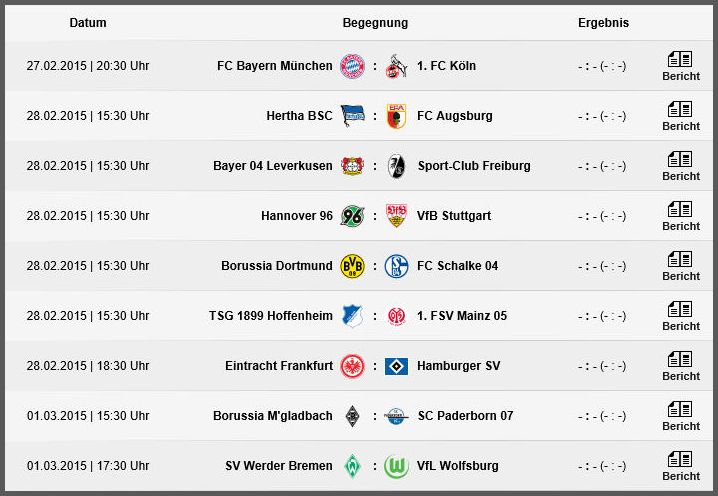The width and height of the screenshot is (718, 496).
Task: Click the Datum column header
Action: 88,23
